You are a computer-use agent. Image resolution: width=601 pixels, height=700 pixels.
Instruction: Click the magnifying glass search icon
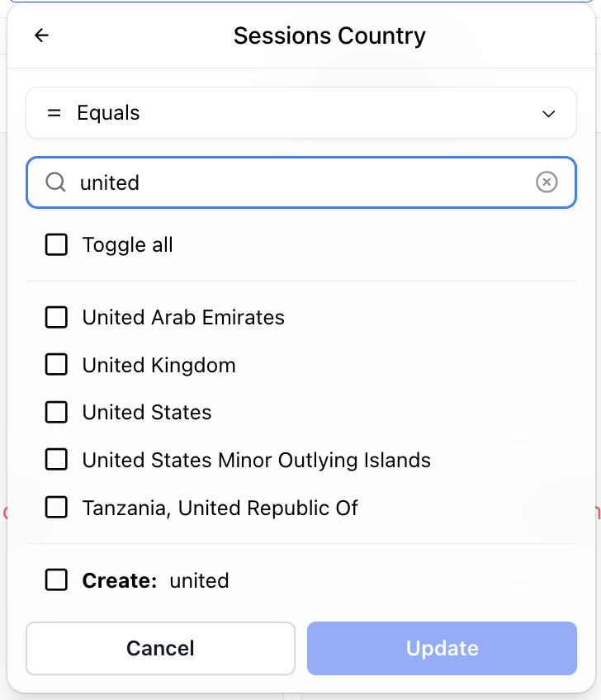click(x=55, y=182)
